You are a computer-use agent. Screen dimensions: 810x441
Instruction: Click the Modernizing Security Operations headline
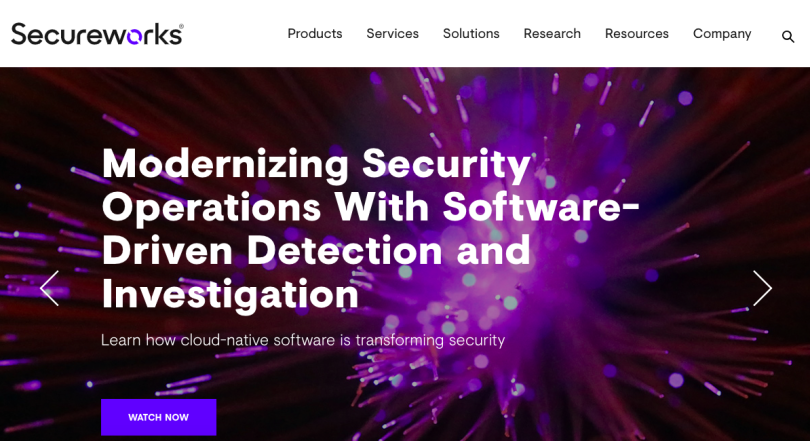coord(370,229)
